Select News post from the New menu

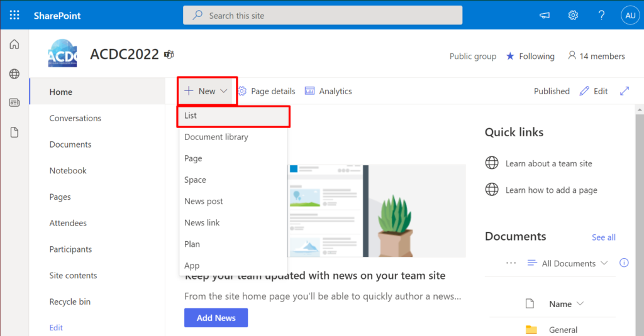[x=233, y=201]
